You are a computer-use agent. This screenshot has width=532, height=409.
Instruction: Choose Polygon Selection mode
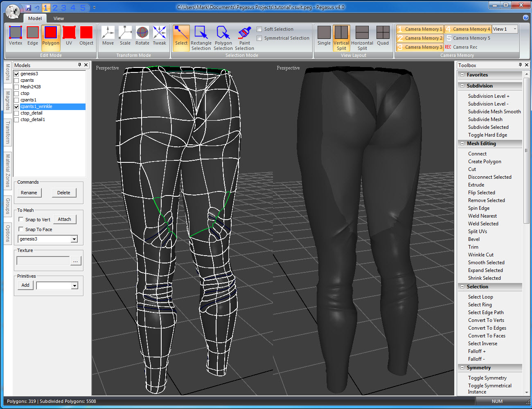[223, 38]
